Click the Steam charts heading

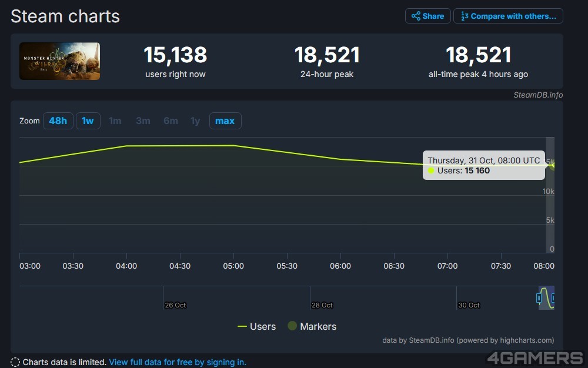(65, 16)
